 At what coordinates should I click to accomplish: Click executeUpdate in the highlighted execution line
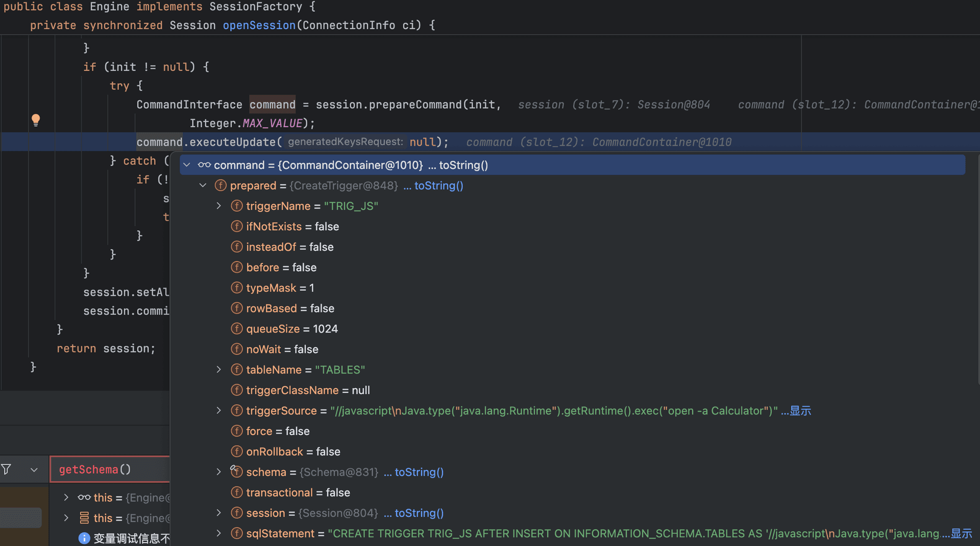coord(233,142)
